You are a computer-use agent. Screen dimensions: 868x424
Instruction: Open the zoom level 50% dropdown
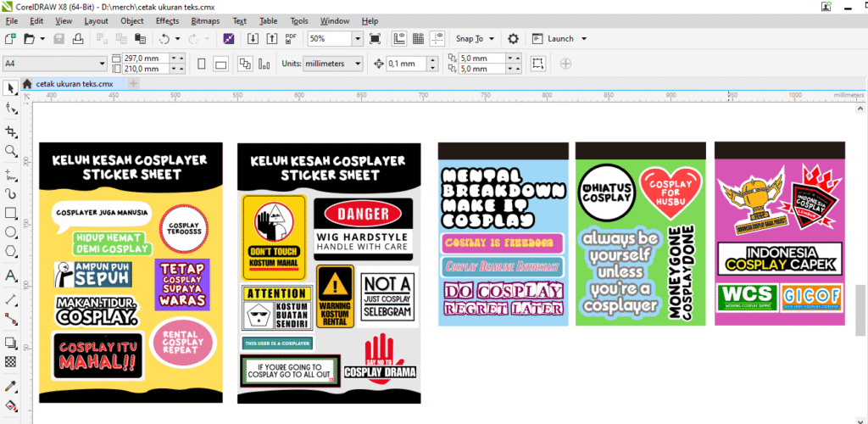point(357,39)
